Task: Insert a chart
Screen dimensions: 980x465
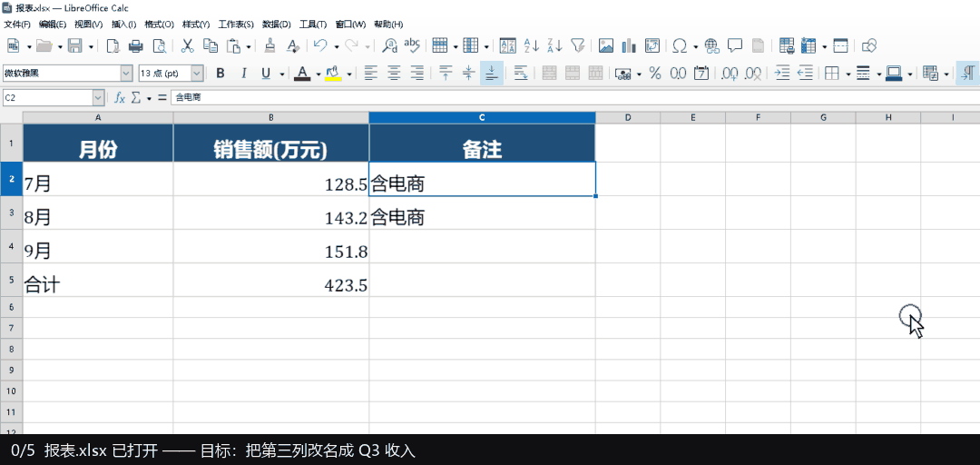Action: pyautogui.click(x=629, y=45)
